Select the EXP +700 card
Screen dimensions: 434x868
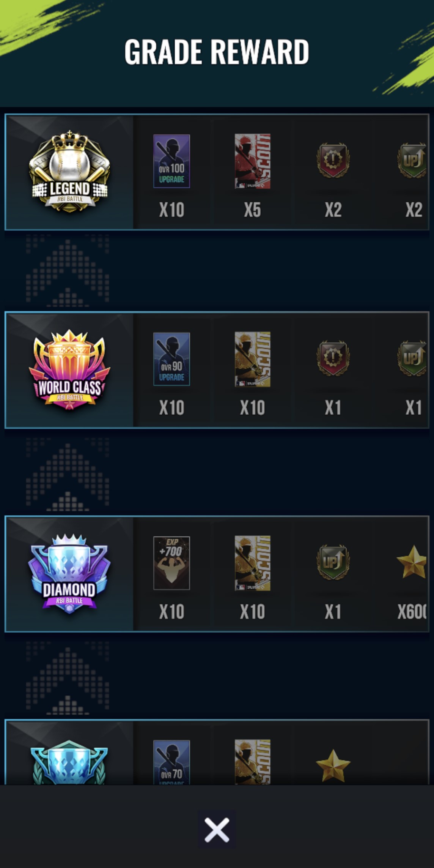tap(171, 563)
